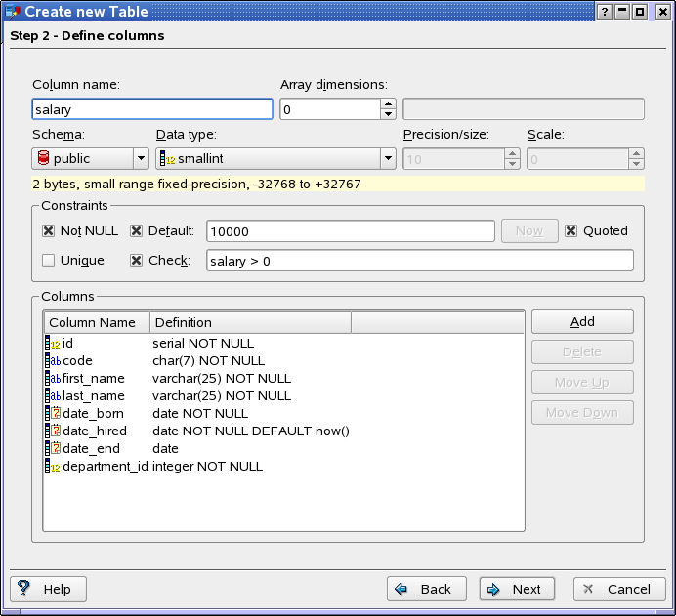Screen dimensions: 676x616
Task: Go to the Next step
Action: [517, 589]
